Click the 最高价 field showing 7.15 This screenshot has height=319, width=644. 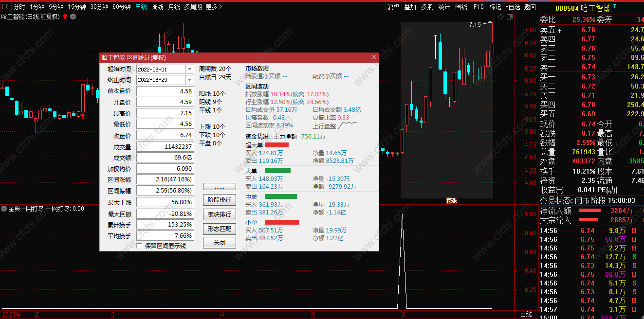pyautogui.click(x=165, y=113)
